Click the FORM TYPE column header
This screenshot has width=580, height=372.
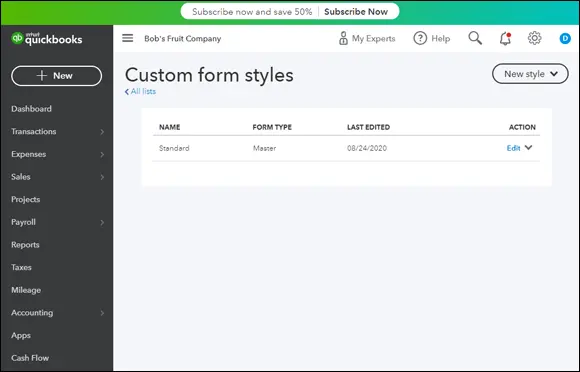click(x=272, y=127)
